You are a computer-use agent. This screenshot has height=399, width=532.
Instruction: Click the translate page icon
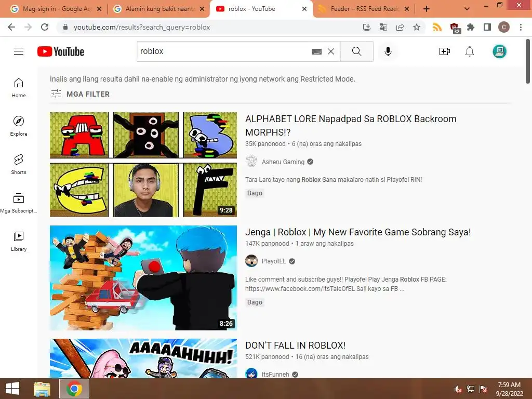click(383, 27)
